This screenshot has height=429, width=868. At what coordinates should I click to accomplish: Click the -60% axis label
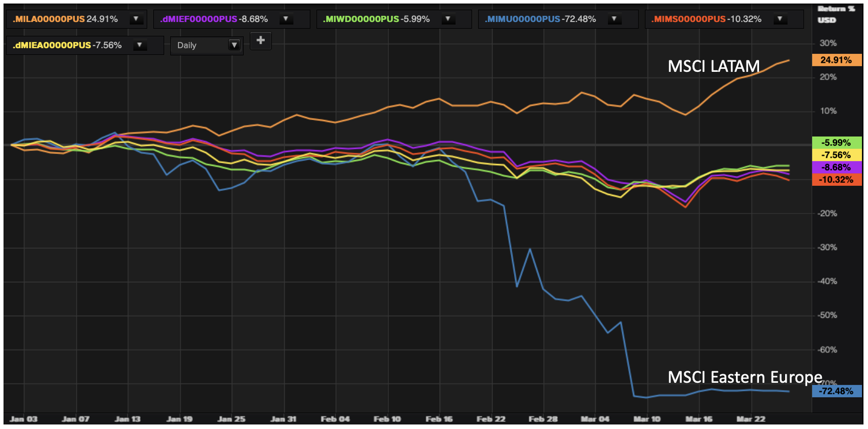click(827, 350)
